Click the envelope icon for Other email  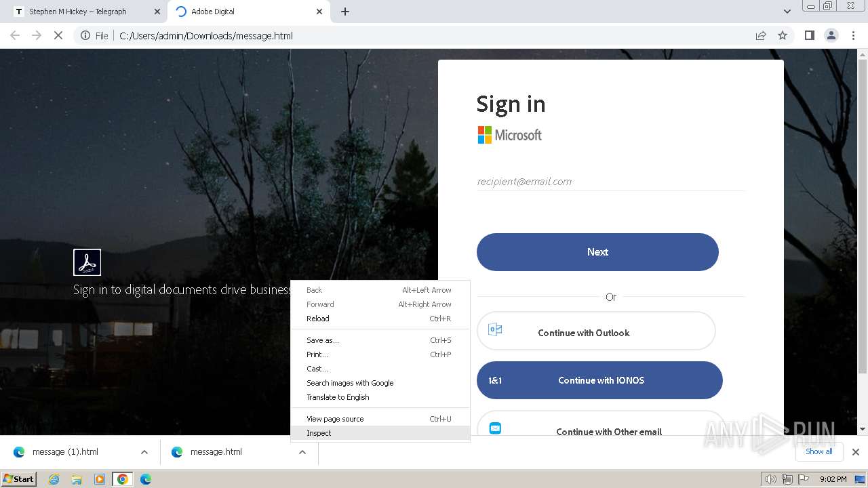point(495,428)
